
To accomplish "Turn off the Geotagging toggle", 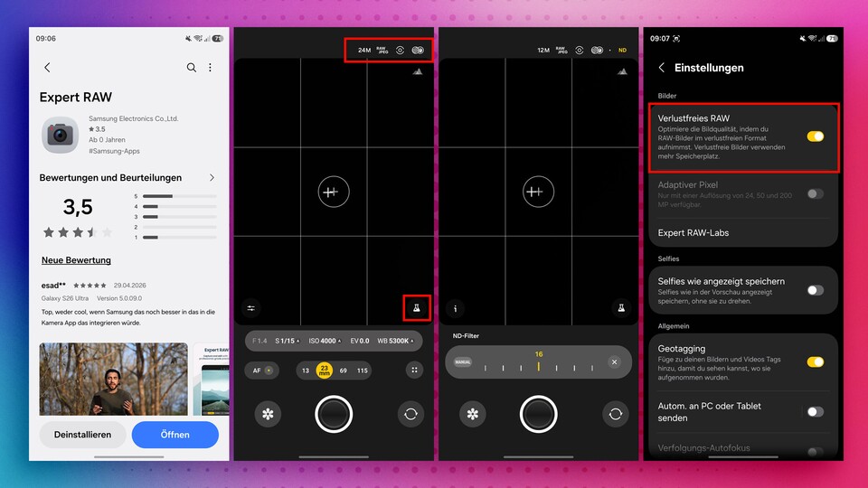I will (815, 361).
